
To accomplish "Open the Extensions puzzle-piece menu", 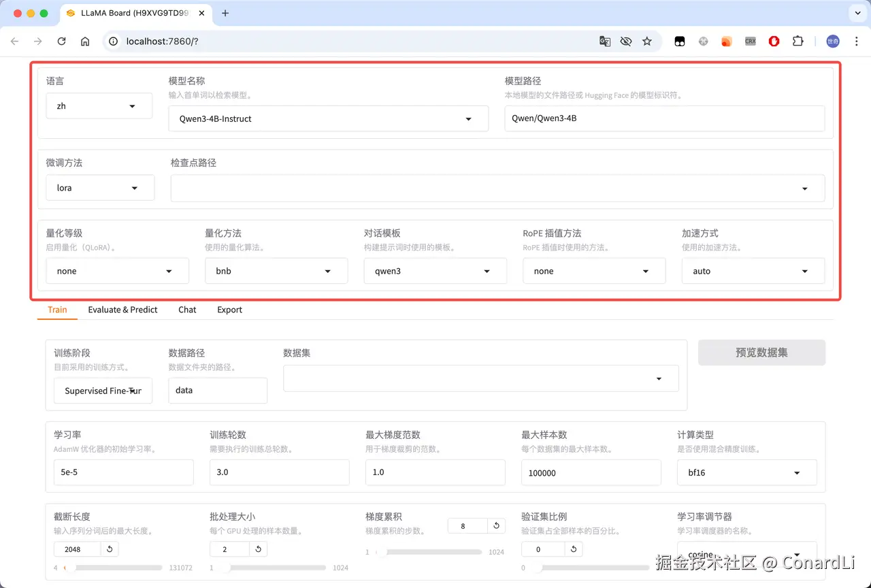I will tap(798, 42).
